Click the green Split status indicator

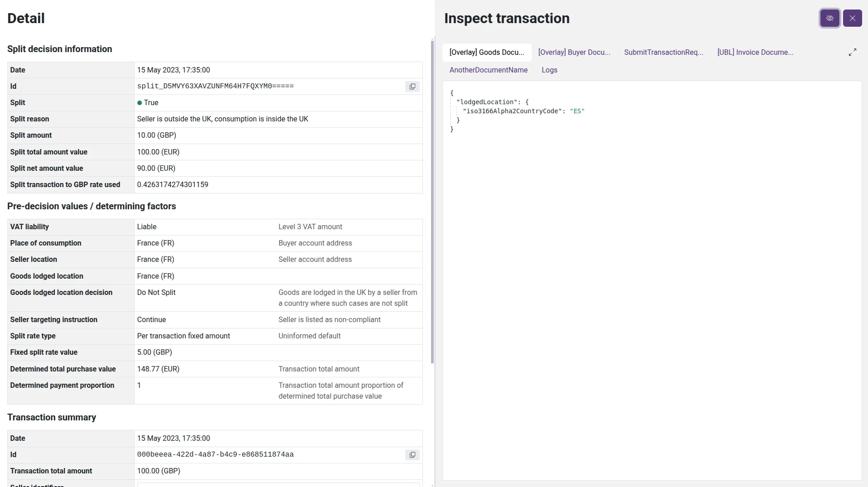[140, 103]
